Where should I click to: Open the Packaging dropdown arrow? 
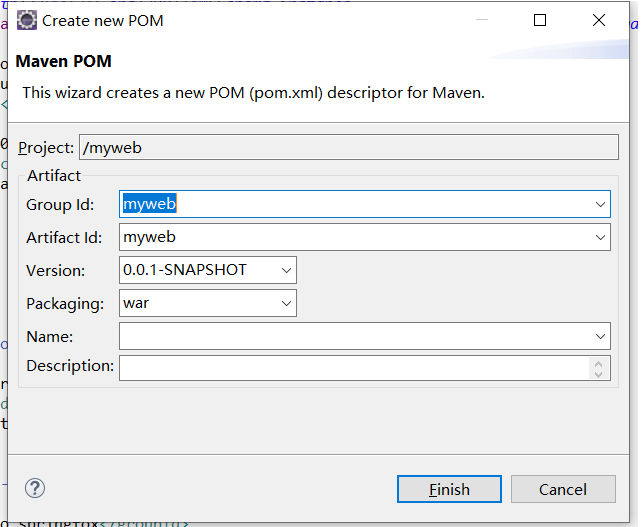[x=287, y=303]
